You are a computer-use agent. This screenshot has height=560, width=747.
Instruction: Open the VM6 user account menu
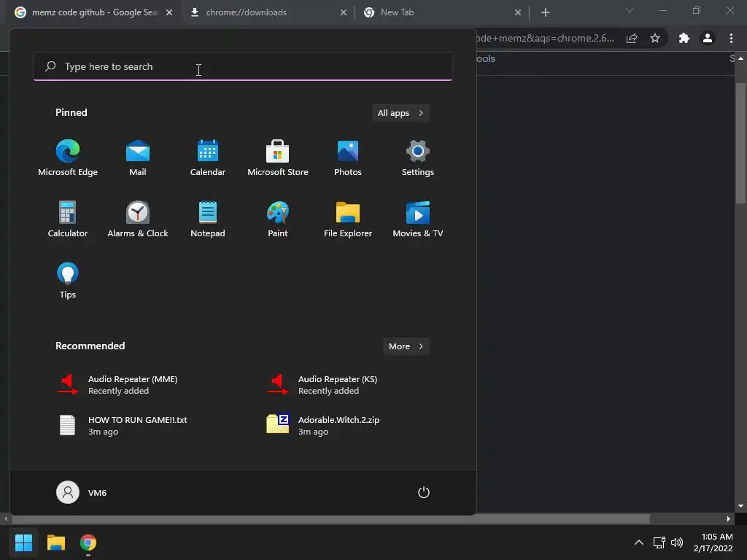(82, 492)
